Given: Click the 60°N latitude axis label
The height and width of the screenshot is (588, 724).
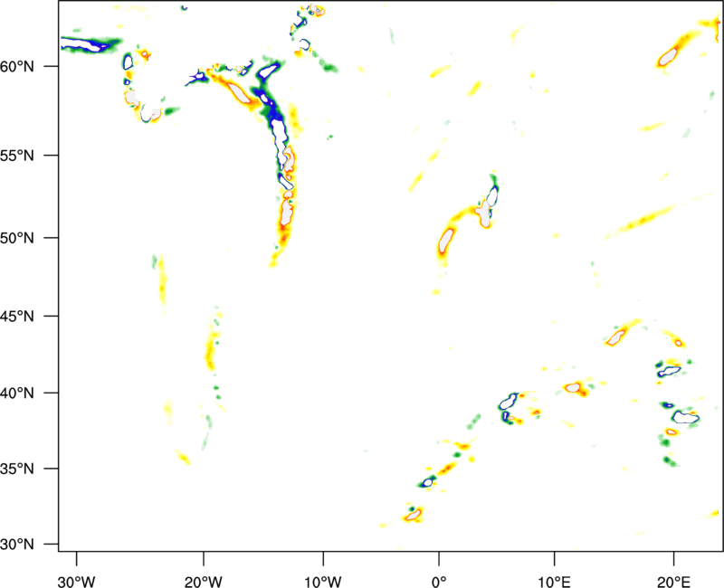Looking at the screenshot, I should pyautogui.click(x=17, y=66).
